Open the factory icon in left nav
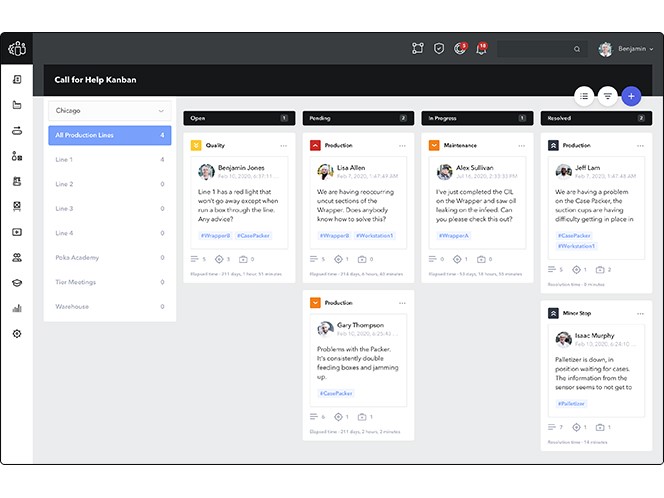 pos(17,105)
